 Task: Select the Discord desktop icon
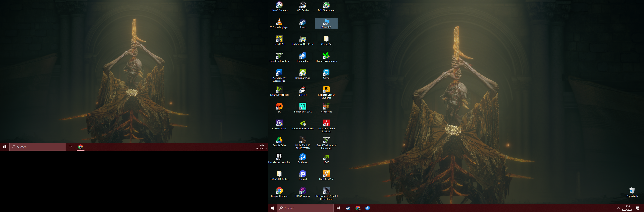(303, 174)
